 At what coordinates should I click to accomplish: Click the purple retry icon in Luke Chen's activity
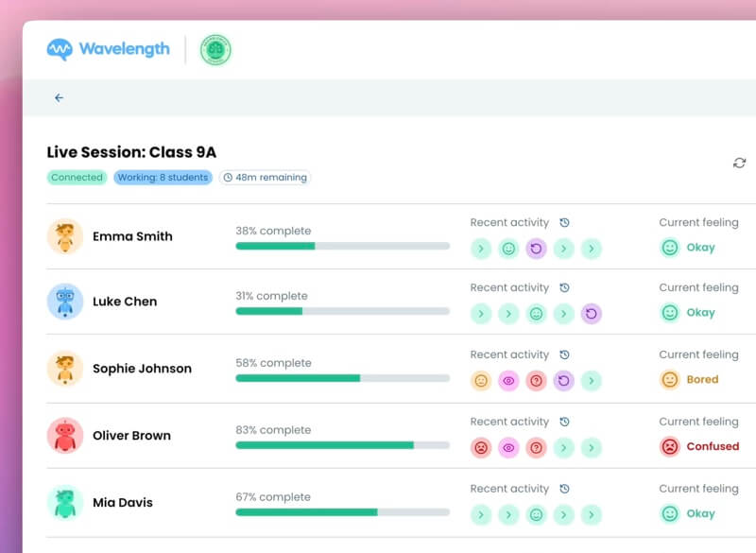coord(591,313)
